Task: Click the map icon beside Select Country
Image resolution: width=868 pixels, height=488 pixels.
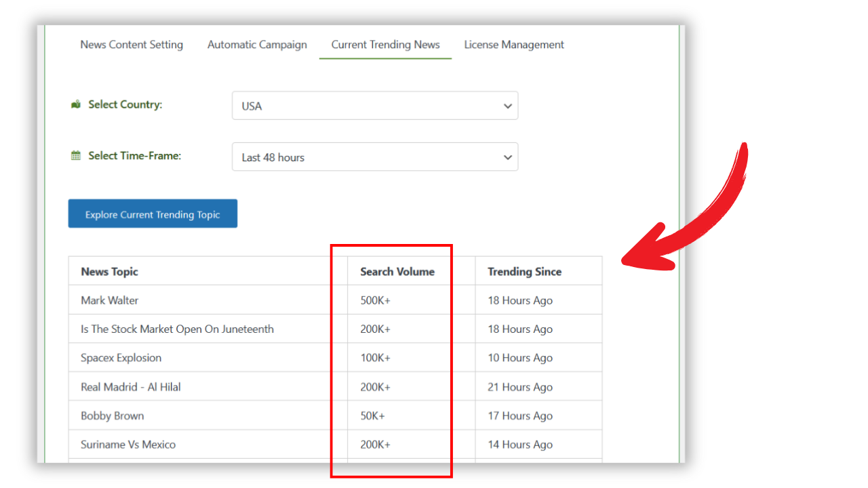Action: [x=76, y=105]
